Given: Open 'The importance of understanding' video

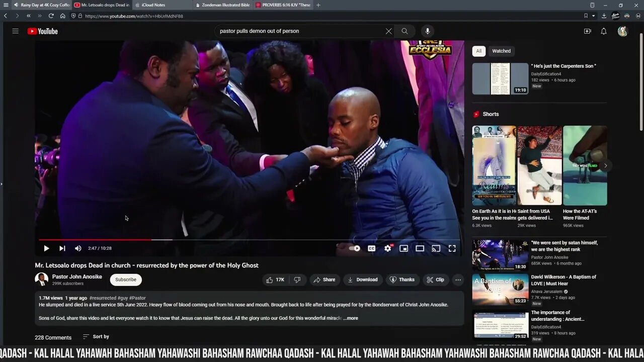Looking at the screenshot, I should (500, 325).
